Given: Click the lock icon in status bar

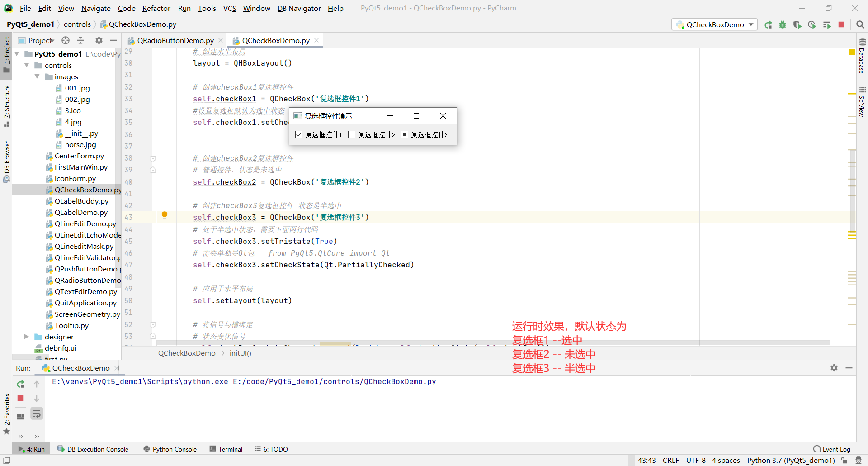Looking at the screenshot, I should (844, 461).
